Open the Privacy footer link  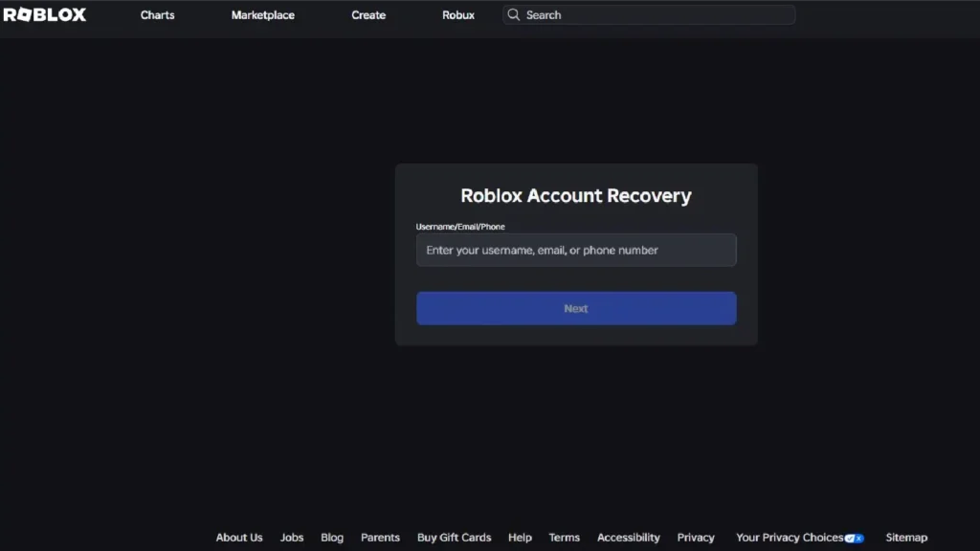pos(696,538)
